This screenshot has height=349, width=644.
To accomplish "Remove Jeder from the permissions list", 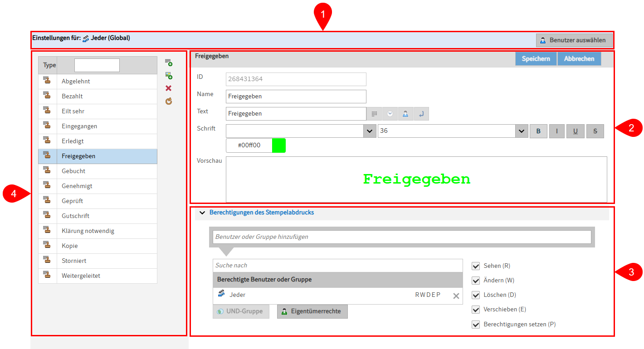I will pos(456,296).
